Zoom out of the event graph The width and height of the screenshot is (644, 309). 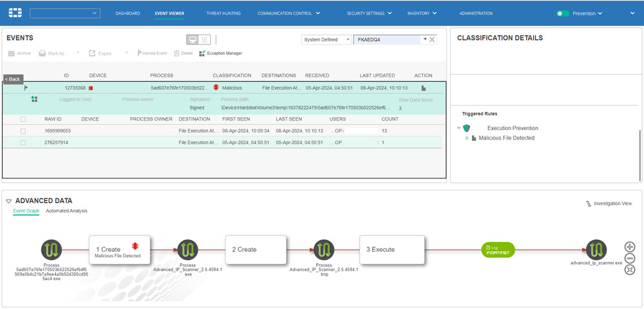coord(630,258)
